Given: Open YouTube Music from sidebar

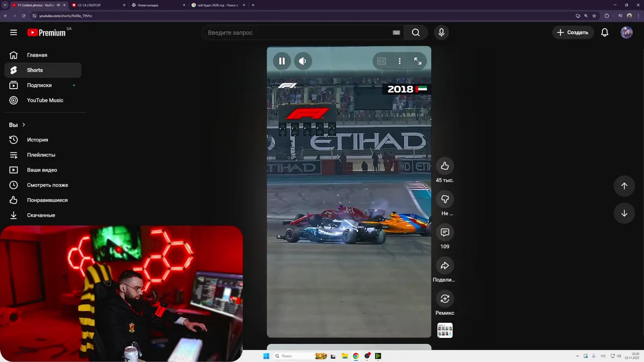Looking at the screenshot, I should coord(43,101).
